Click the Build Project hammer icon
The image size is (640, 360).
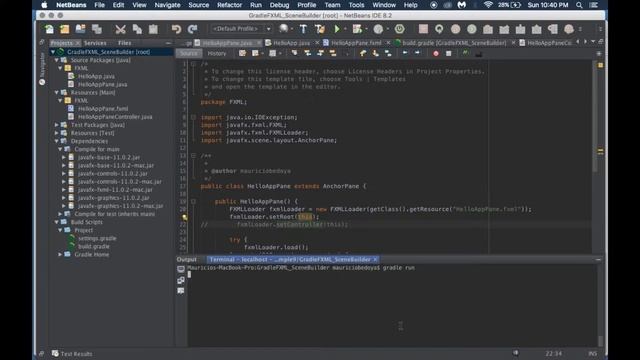pos(303,29)
